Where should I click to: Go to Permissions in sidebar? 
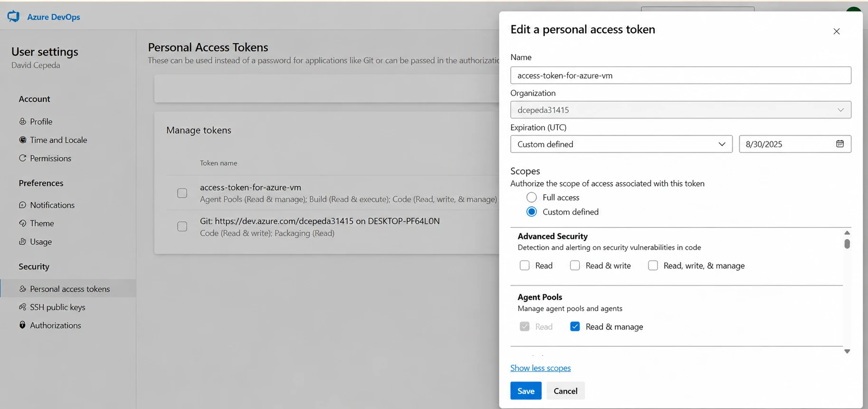click(50, 158)
